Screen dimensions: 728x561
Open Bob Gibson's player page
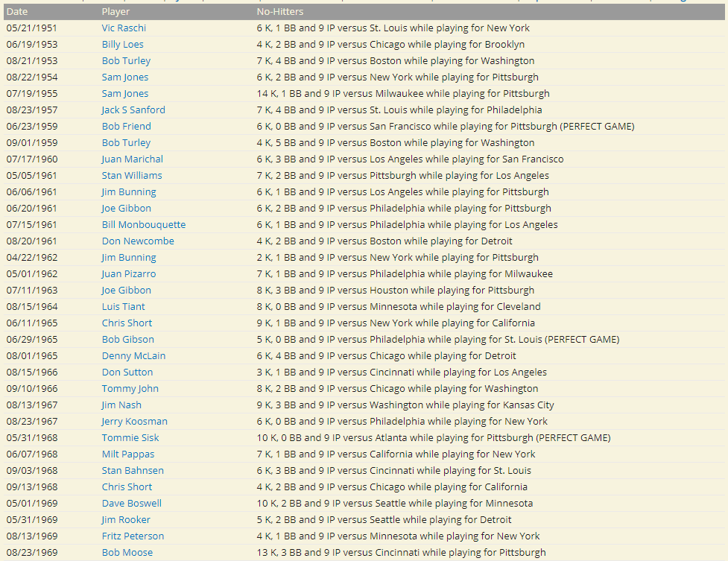click(x=127, y=339)
